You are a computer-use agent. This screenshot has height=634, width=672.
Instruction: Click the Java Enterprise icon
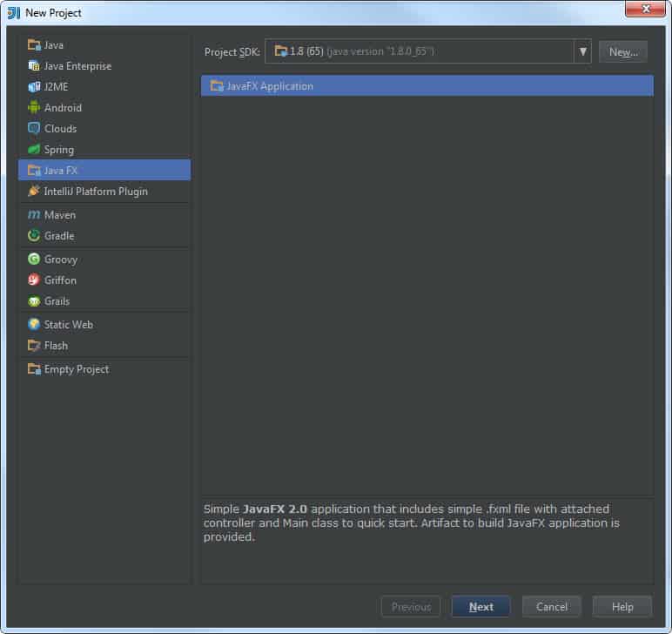[x=34, y=65]
